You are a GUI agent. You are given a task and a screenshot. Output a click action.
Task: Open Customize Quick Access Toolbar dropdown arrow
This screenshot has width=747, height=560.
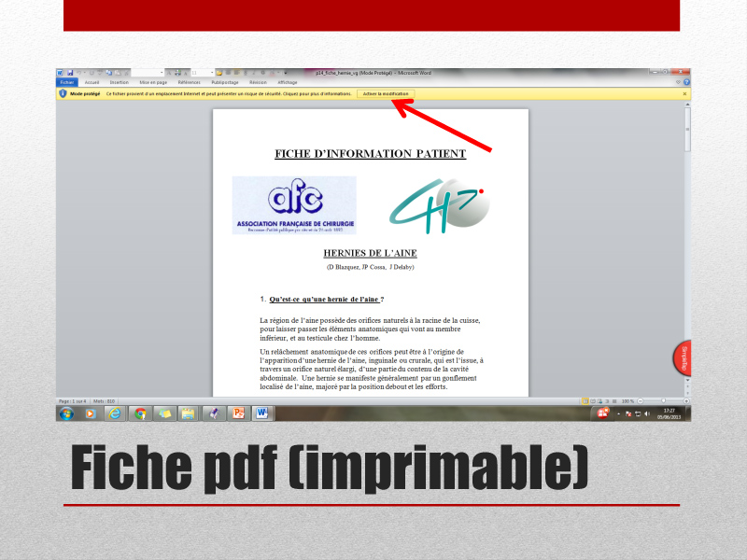click(286, 73)
